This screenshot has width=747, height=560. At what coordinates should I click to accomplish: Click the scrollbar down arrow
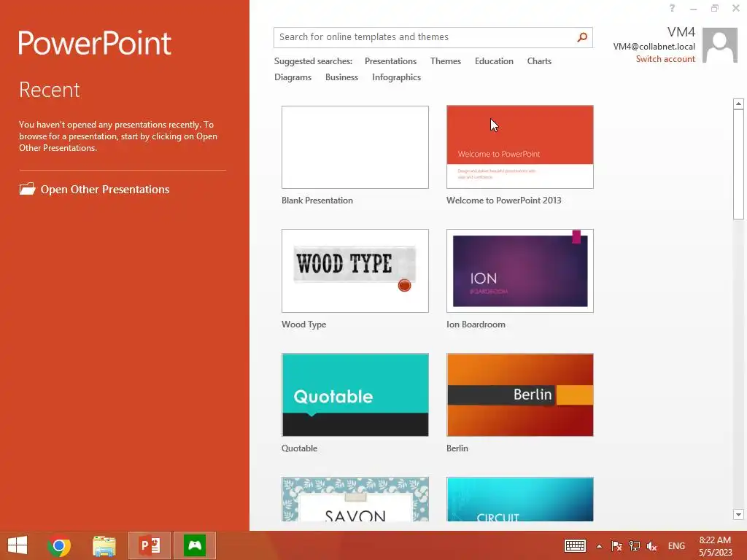pyautogui.click(x=738, y=514)
